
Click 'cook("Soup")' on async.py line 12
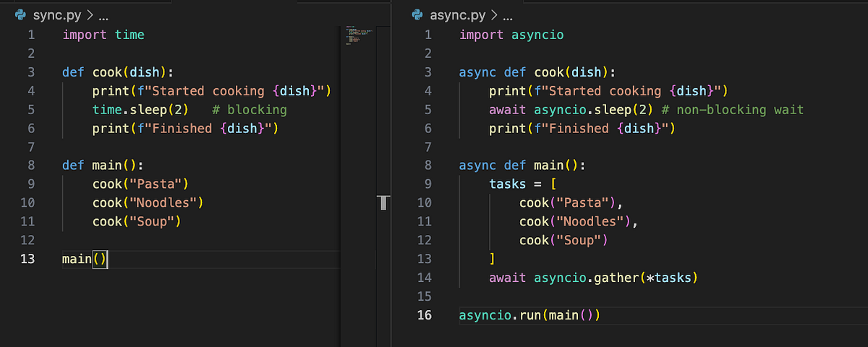click(x=563, y=240)
